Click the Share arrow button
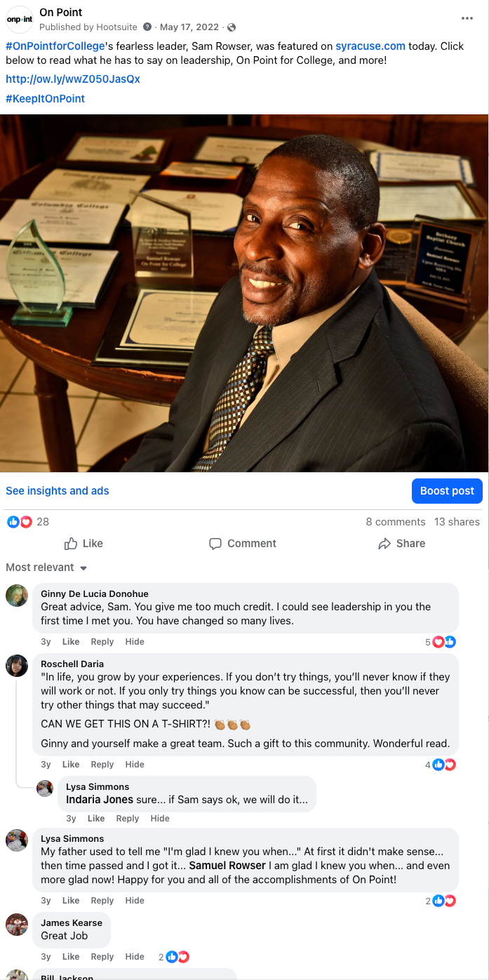The height and width of the screenshot is (980, 489). (x=402, y=544)
